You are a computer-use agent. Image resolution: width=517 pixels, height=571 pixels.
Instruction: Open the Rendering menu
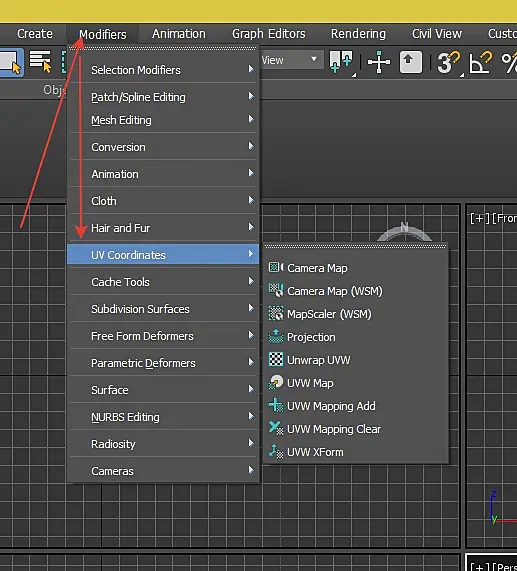click(x=358, y=34)
